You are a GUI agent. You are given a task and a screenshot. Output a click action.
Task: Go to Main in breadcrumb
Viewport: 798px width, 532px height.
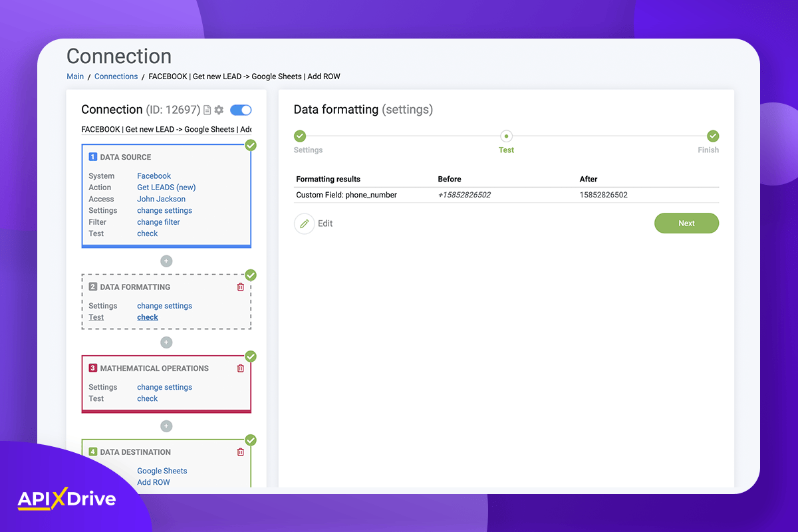point(75,76)
